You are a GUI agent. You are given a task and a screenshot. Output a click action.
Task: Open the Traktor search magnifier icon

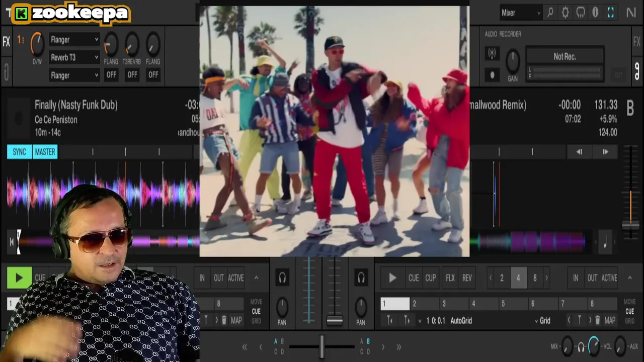click(550, 13)
